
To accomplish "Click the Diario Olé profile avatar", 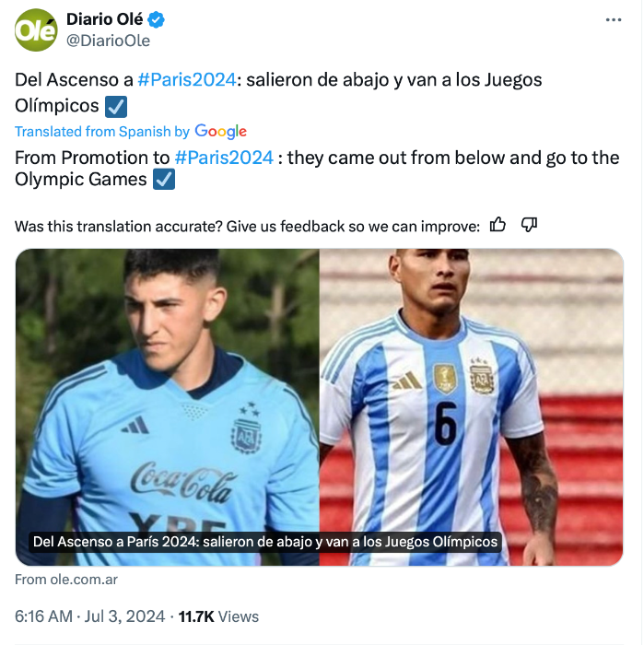I will (x=36, y=30).
